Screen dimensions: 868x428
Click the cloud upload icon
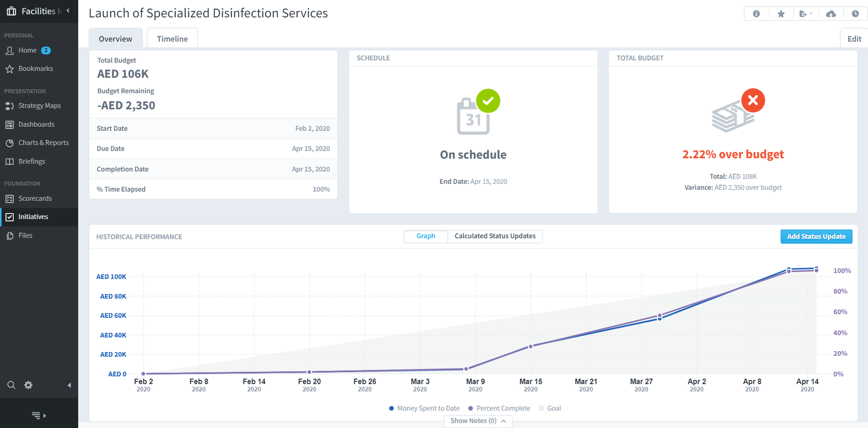coord(831,14)
